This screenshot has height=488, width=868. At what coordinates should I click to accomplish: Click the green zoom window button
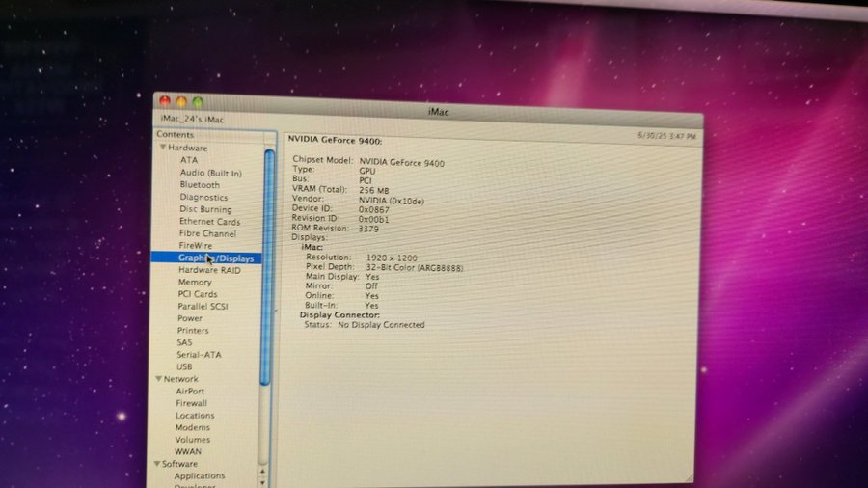click(x=198, y=102)
